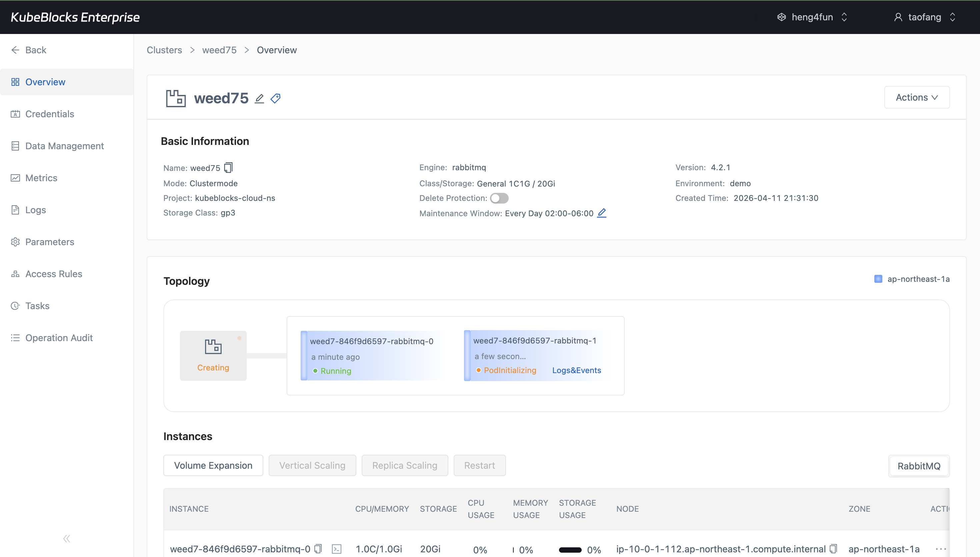Collapse sidebar using double-chevron control
This screenshot has height=557, width=980.
(67, 538)
